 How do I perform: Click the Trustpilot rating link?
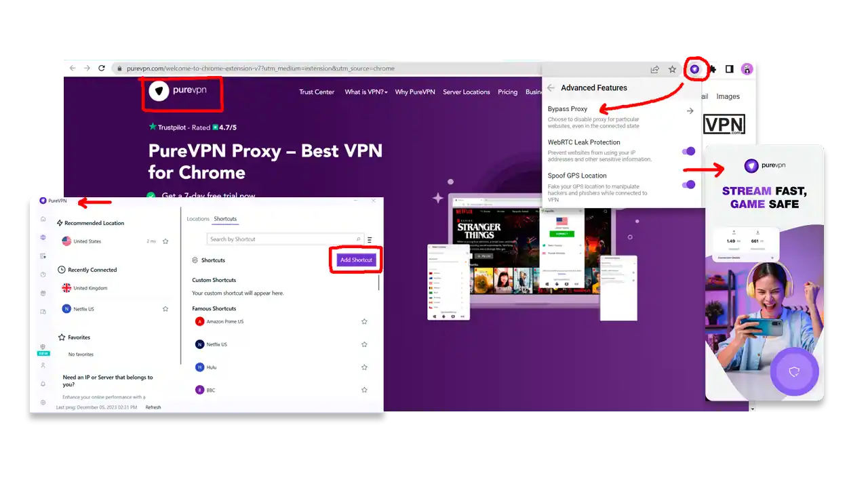click(x=193, y=127)
